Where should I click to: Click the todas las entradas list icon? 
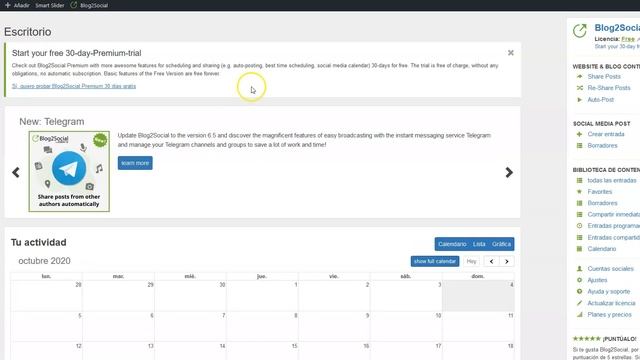pyautogui.click(x=579, y=180)
